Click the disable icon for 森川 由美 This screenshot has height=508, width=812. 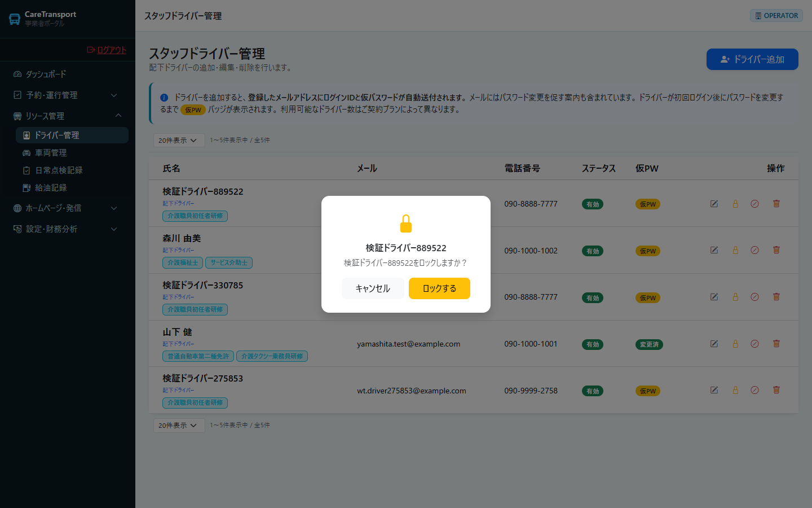[754, 250]
